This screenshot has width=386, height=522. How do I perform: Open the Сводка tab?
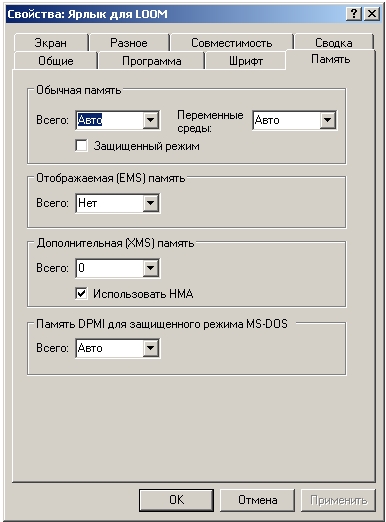click(334, 43)
